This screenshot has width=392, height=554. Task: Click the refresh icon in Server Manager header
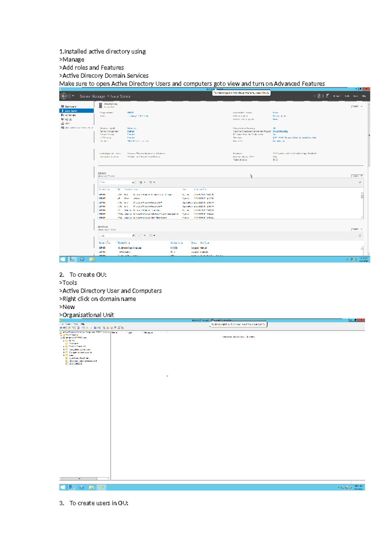[319, 96]
